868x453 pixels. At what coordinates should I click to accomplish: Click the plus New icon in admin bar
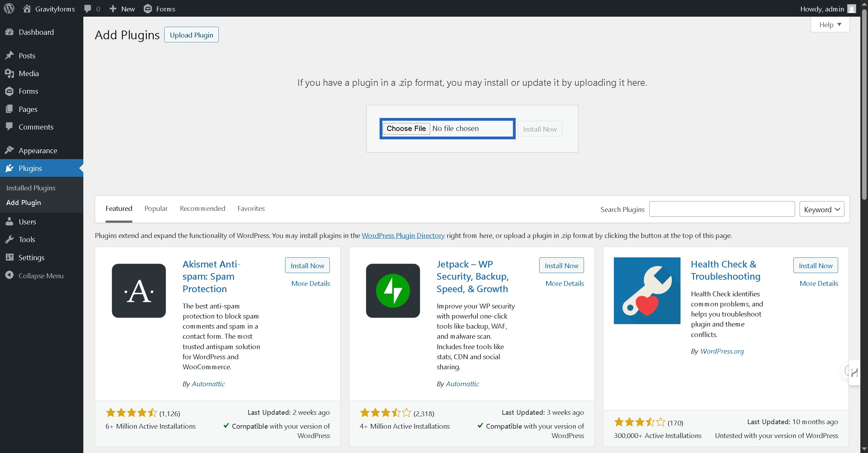[113, 9]
